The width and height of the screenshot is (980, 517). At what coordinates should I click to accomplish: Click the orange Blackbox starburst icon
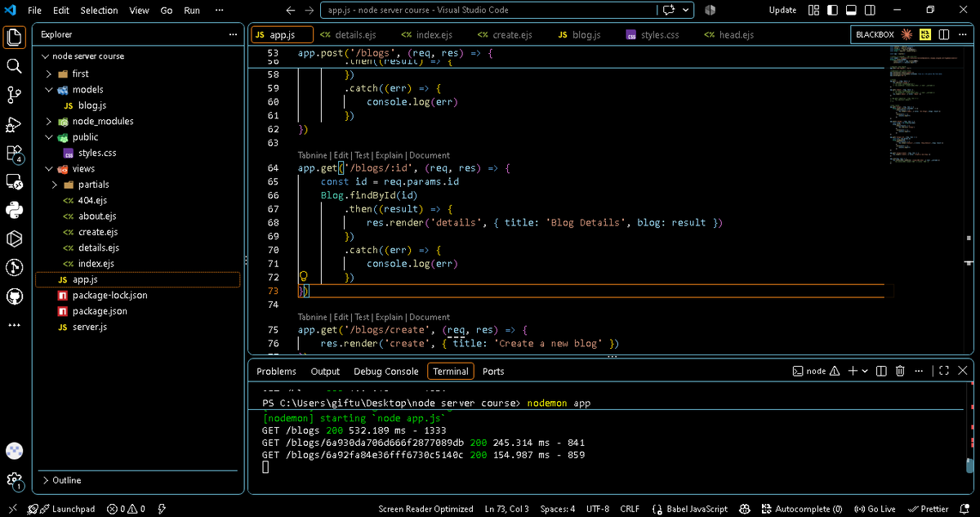pos(906,34)
